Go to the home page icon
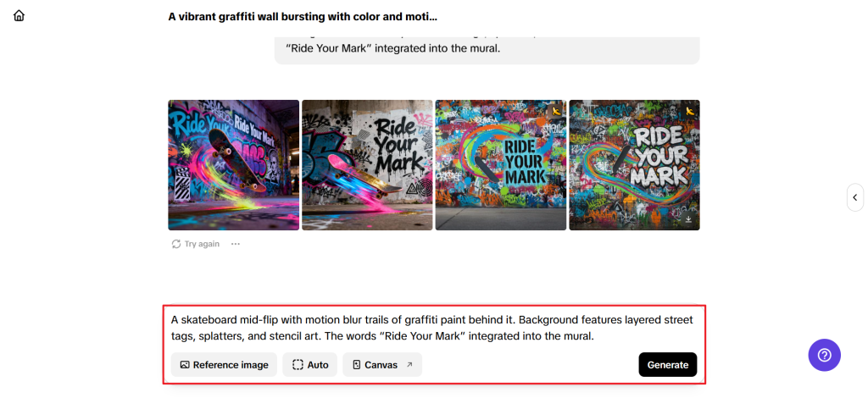Viewport: 868px width, 398px height. coord(19,15)
